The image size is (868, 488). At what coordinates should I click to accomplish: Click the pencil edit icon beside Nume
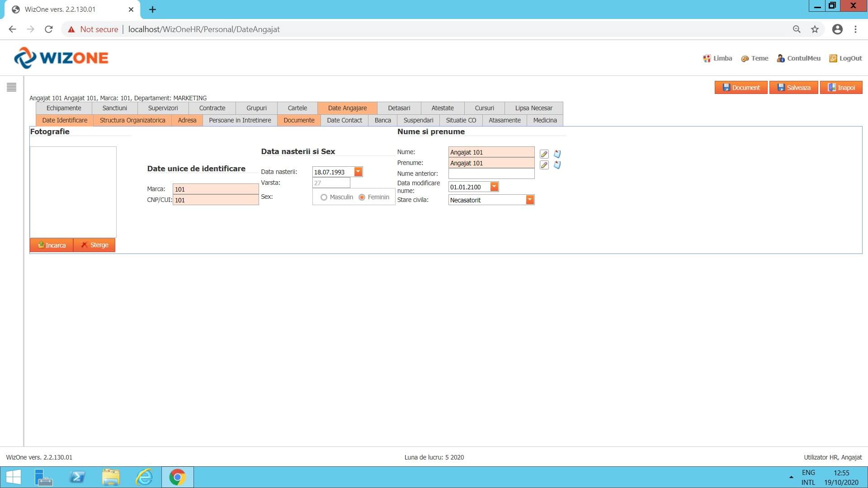tap(544, 154)
